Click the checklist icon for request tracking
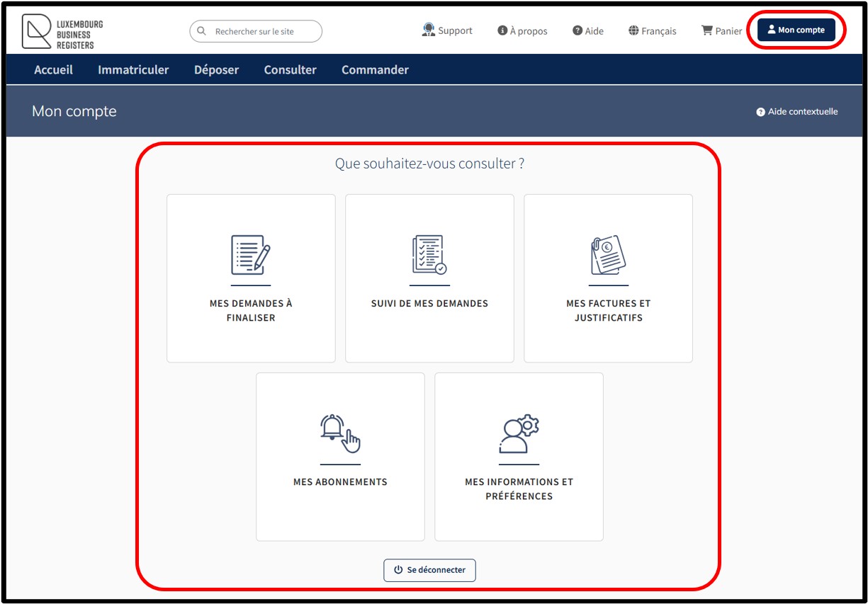This screenshot has height=604, width=868. coord(429,255)
